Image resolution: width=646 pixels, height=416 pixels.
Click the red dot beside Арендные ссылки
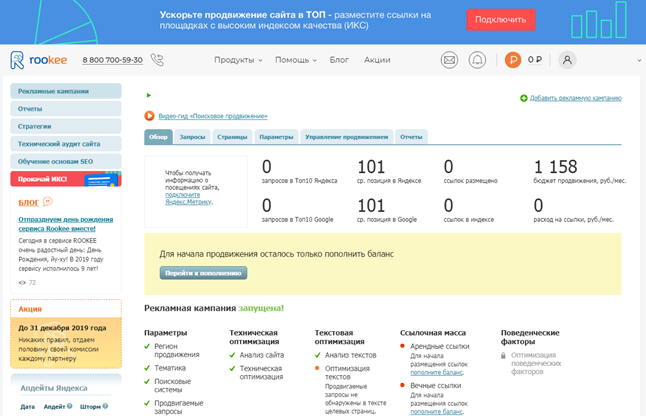[403, 346]
